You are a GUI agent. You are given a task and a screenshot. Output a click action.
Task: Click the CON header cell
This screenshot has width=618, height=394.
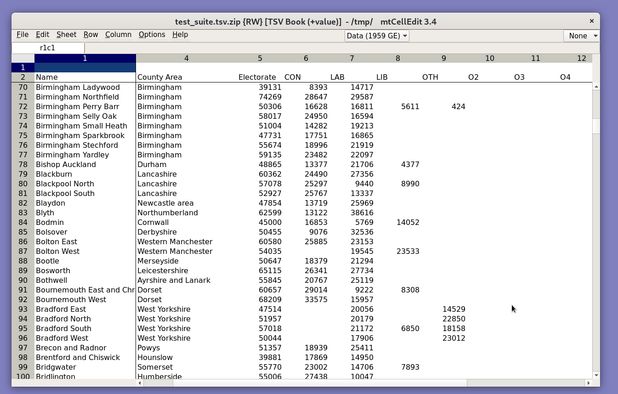click(306, 77)
